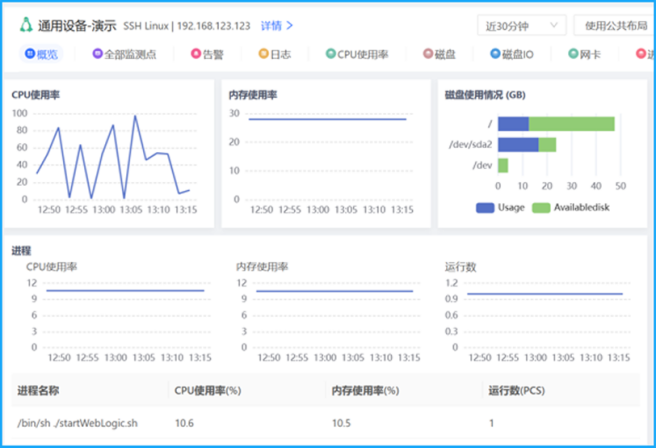Click the pink icon beside 告警

click(x=196, y=54)
